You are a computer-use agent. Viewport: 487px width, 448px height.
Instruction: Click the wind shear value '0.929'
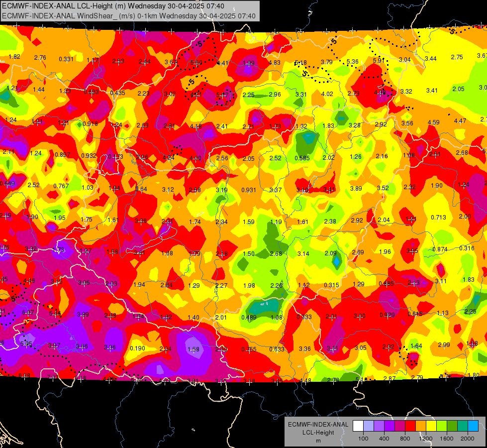(388, 315)
